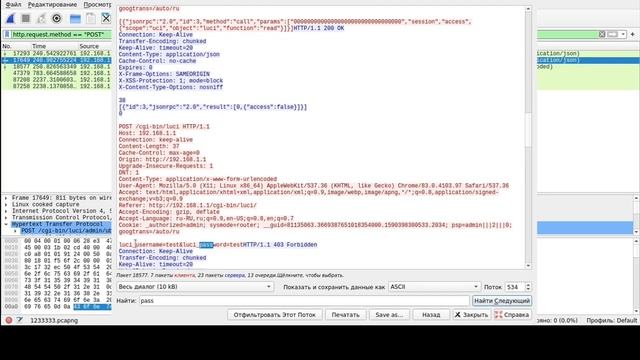Viewport: 640px width, 360px height.
Task: Sort the packet list by Source column
Action: (x=89, y=46)
